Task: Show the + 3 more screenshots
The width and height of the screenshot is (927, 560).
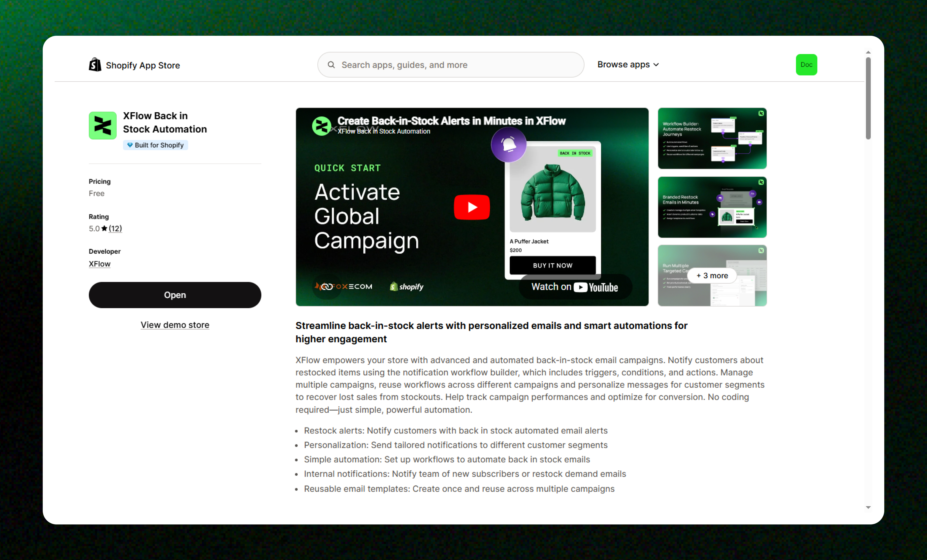Action: [712, 276]
